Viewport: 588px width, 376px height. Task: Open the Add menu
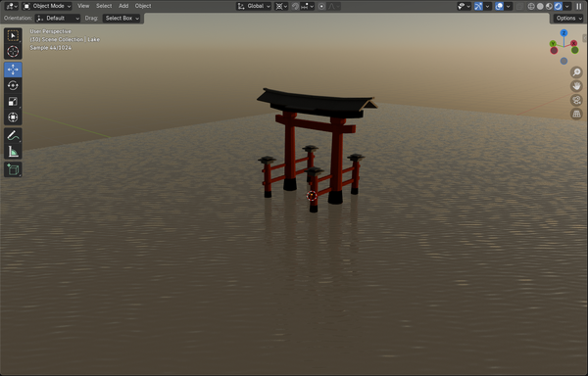pyautogui.click(x=123, y=6)
